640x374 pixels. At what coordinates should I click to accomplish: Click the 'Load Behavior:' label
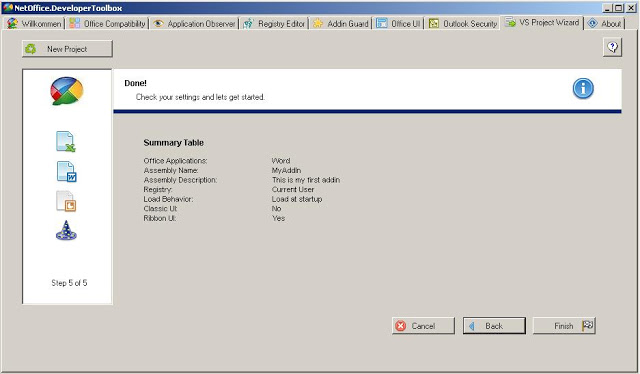[x=168, y=199]
